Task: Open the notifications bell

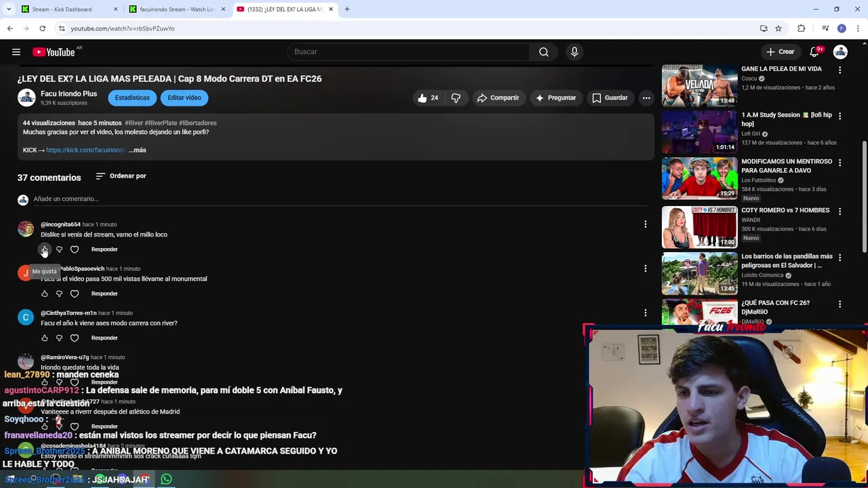Action: tap(814, 52)
